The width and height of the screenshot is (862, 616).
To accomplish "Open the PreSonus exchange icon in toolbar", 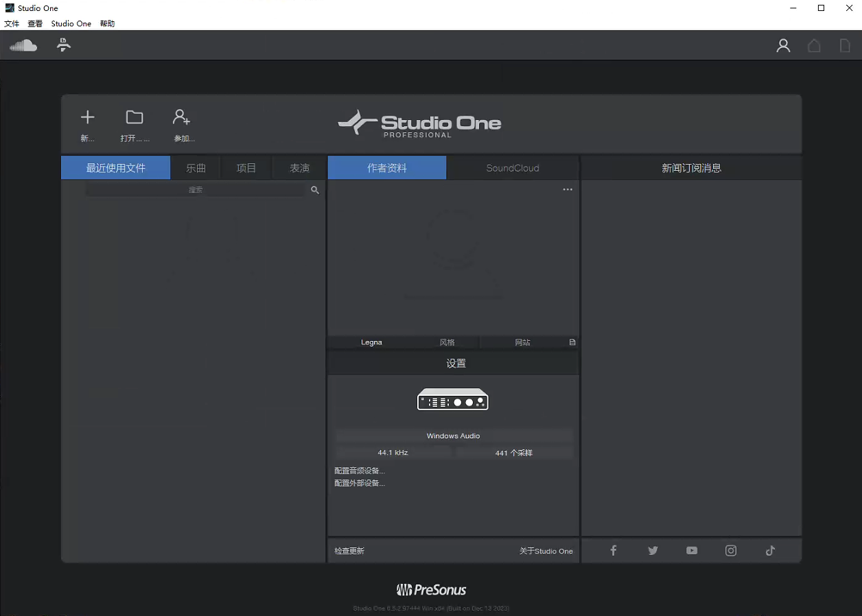I will 64,46.
